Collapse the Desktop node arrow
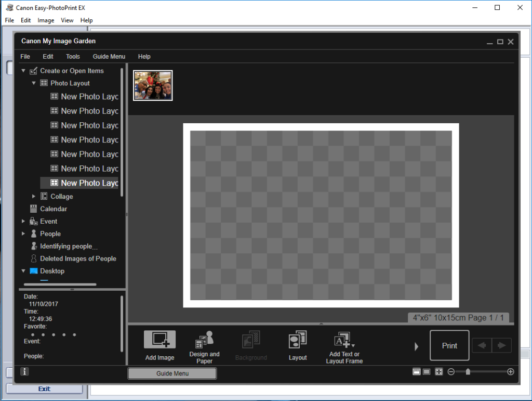This screenshot has width=532, height=401. click(x=23, y=271)
